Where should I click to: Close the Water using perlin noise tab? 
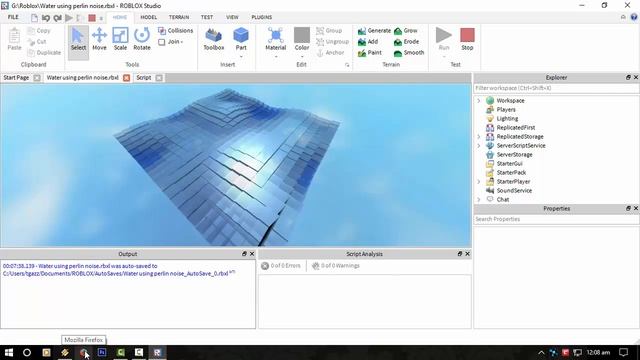[127, 78]
